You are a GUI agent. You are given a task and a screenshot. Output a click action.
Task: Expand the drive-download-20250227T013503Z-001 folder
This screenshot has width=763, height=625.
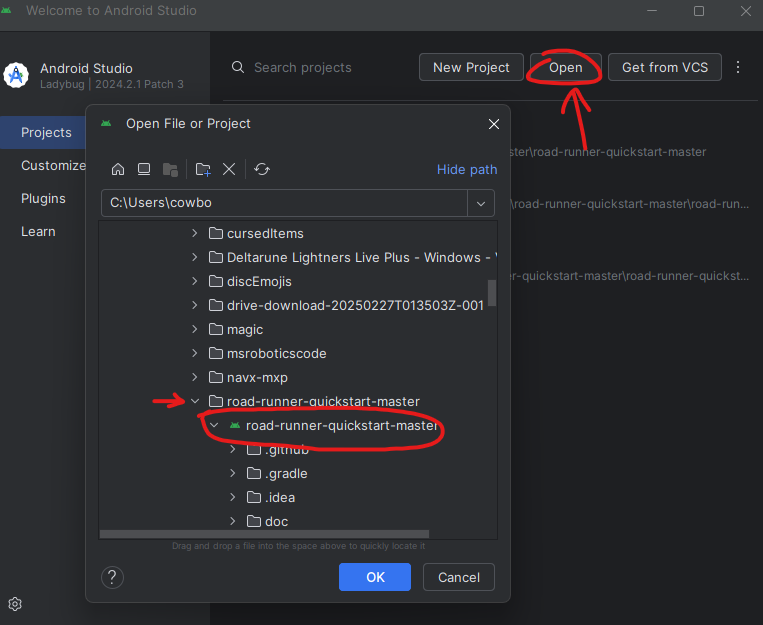(x=195, y=305)
